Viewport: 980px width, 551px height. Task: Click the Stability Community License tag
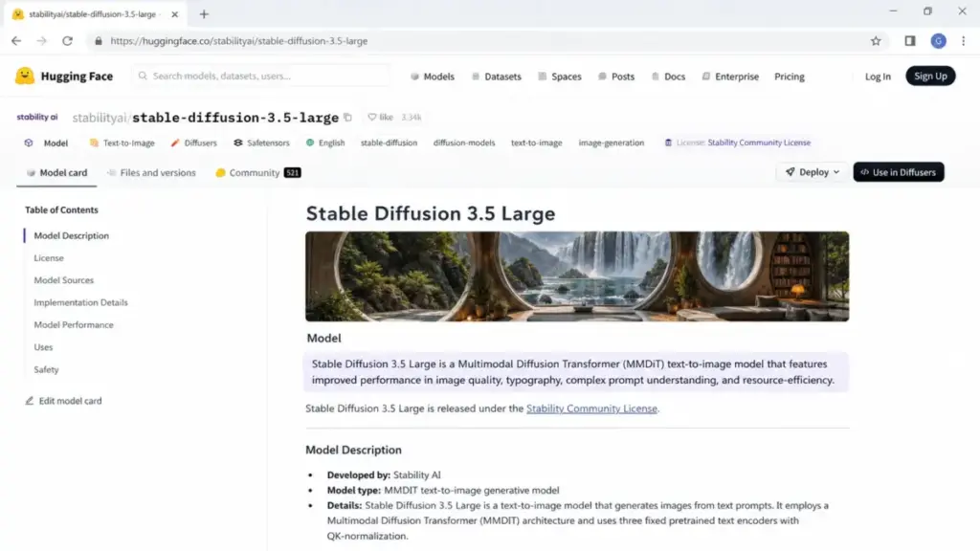[x=738, y=143]
